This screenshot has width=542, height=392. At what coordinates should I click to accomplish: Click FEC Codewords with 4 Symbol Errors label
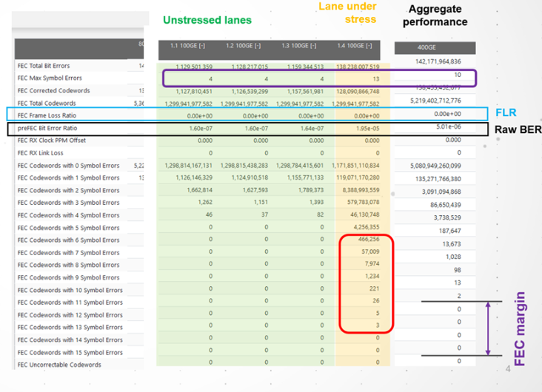pos(68,215)
